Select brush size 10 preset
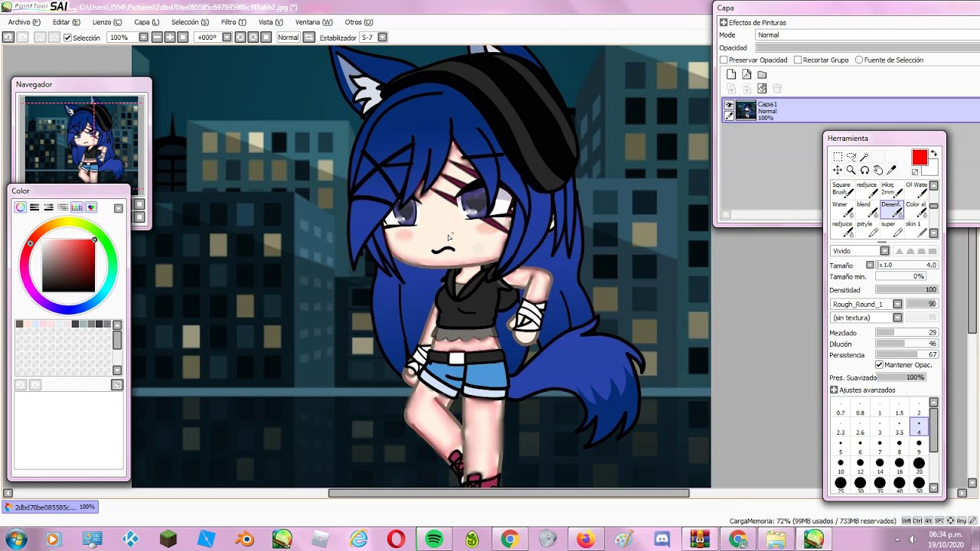Viewport: 980px width, 551px height. pos(841,464)
